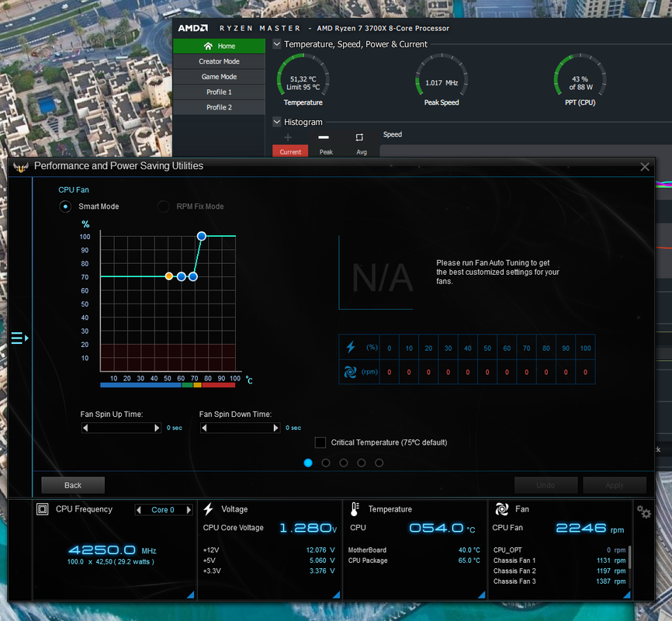Select fourth fan page dot

click(362, 463)
